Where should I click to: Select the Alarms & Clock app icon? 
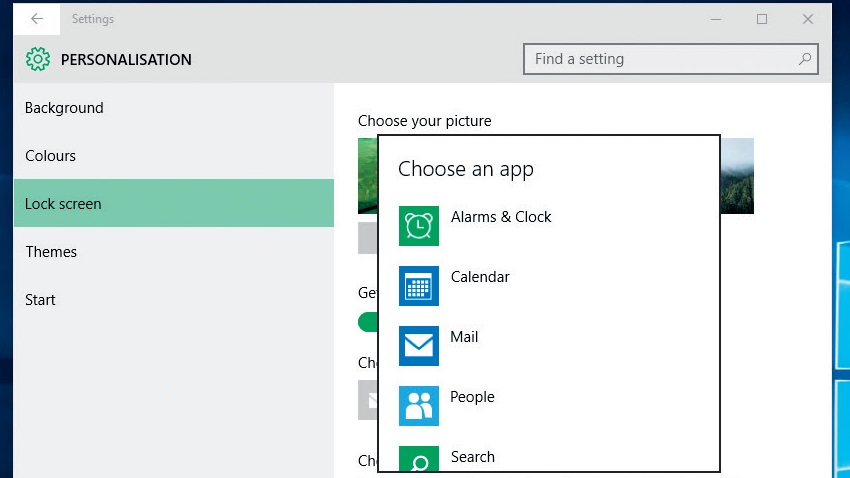(x=418, y=226)
